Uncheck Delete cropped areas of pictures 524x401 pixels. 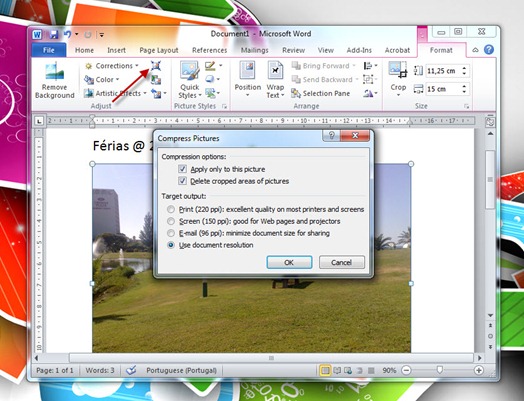pyautogui.click(x=182, y=181)
